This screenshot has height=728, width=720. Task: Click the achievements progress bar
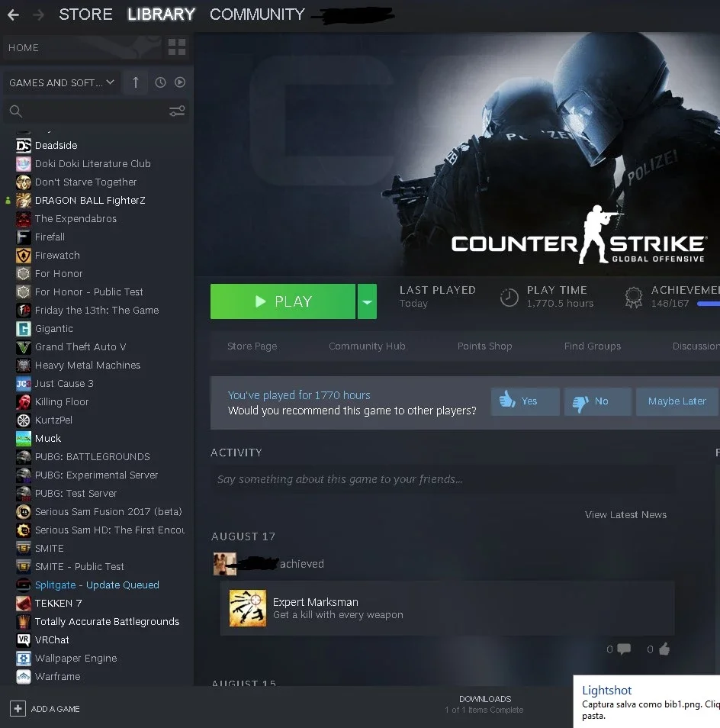point(708,304)
